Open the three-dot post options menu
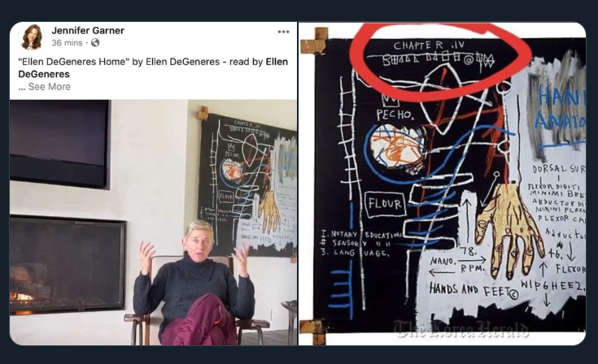 tap(283, 32)
